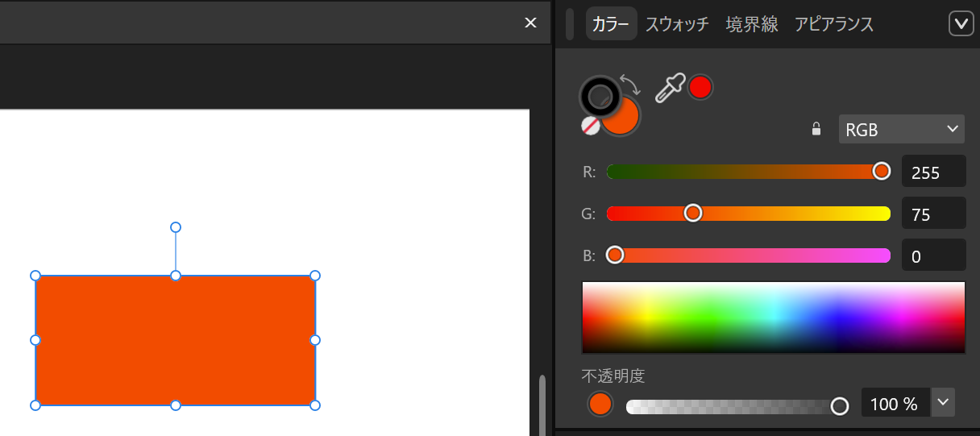Select the orange fill color circle

(x=625, y=118)
